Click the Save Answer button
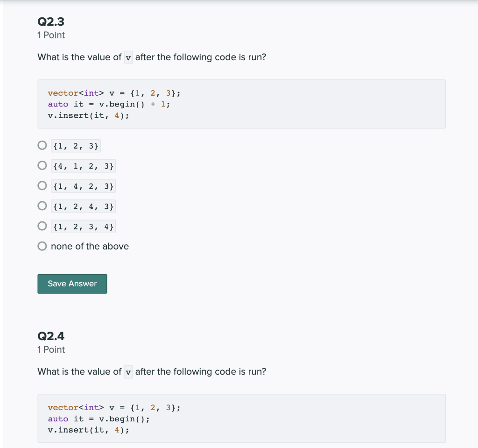478x448 pixels. pyautogui.click(x=72, y=284)
